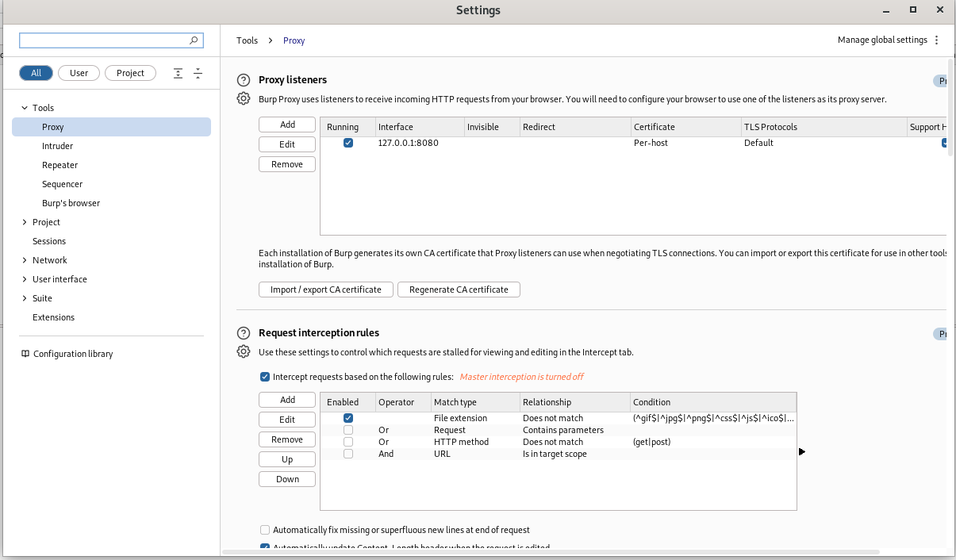Edit the selected proxy listener
Image resolution: width=956 pixels, height=560 pixels.
(x=287, y=144)
